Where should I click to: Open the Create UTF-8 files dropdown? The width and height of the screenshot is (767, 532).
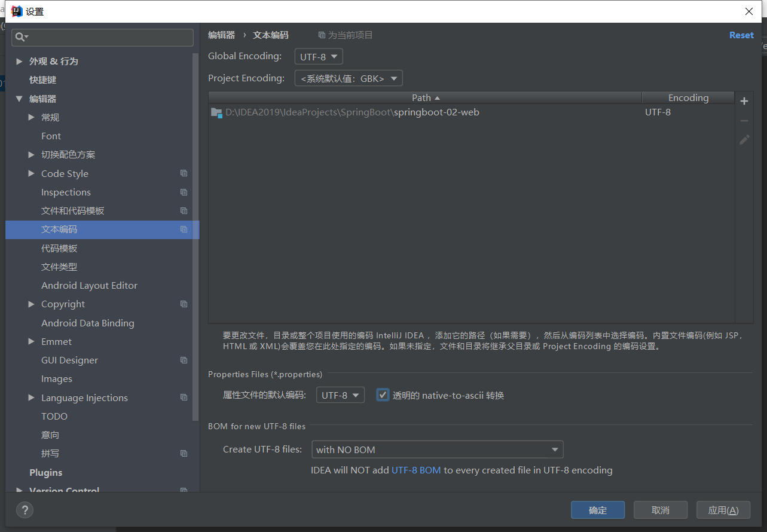pyautogui.click(x=437, y=450)
